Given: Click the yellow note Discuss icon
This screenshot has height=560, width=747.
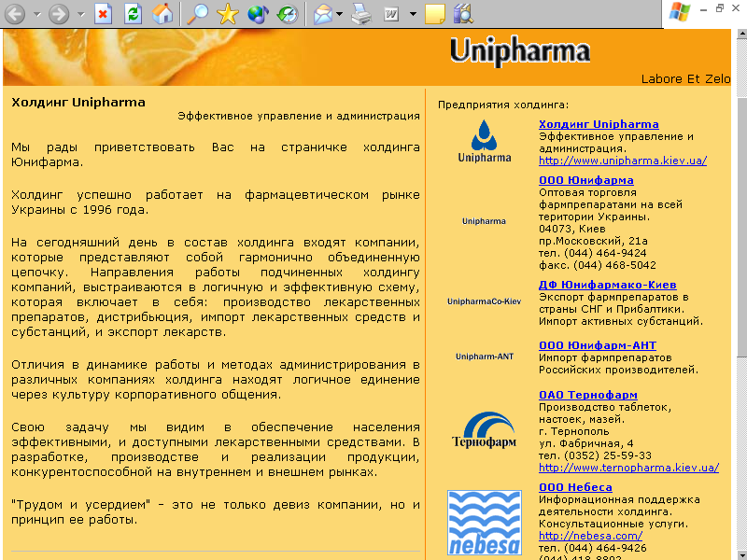Looking at the screenshot, I should pyautogui.click(x=434, y=14).
